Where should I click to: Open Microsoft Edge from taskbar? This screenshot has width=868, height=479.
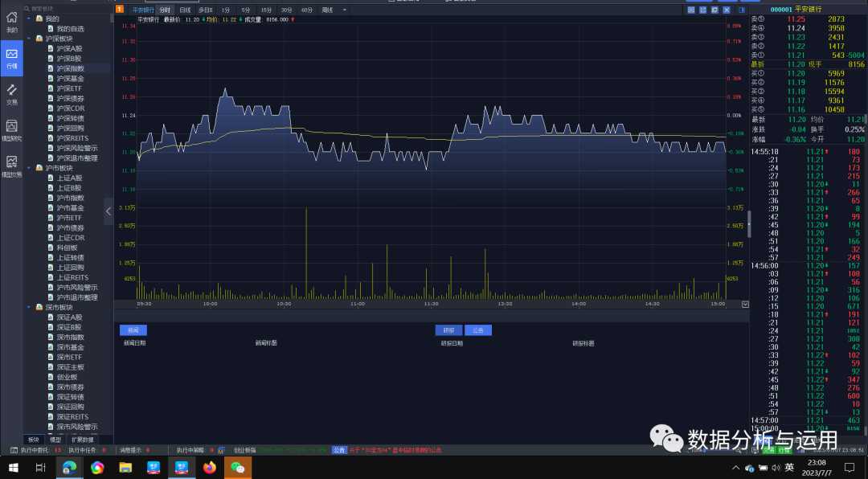click(69, 468)
